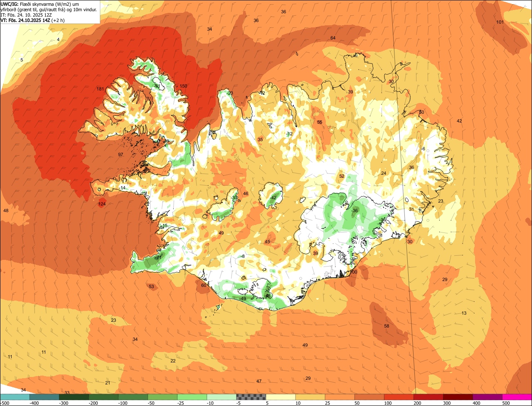Click the legend swatch between -500 and -400
Viewport: 532px width, 406px height.
click(x=15, y=397)
